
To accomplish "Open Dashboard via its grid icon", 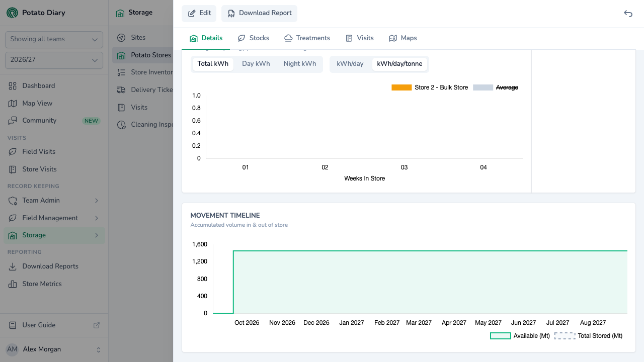I will (13, 86).
